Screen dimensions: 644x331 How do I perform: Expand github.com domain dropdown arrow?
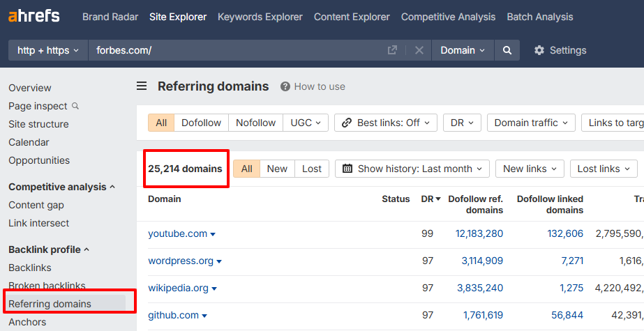click(x=204, y=316)
